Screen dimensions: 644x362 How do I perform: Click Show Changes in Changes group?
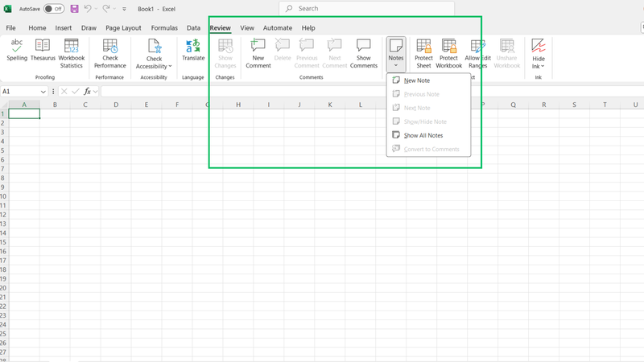coord(225,54)
